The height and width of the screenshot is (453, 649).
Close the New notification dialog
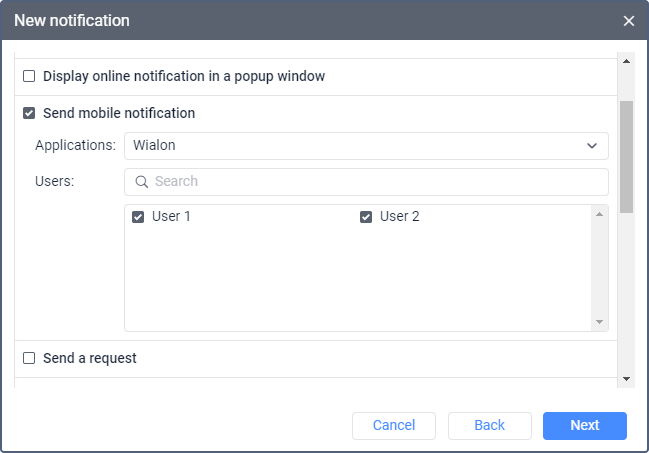click(x=628, y=21)
